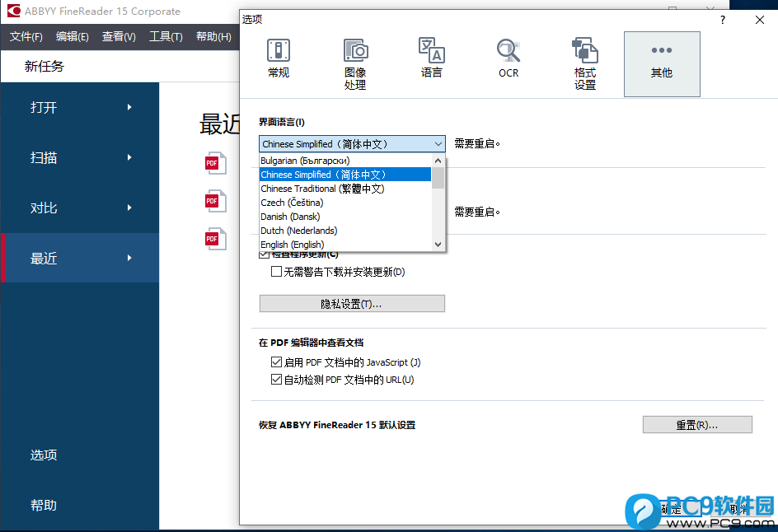Click the 新任务 heading

tap(45, 67)
